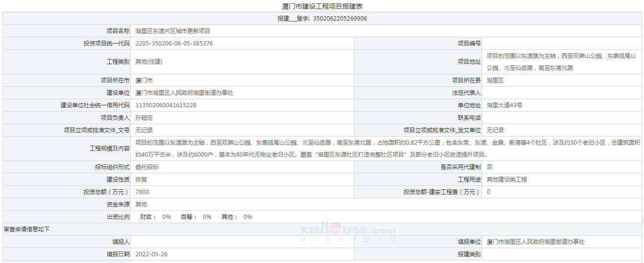Click the total investment value 7900
This screenshot has height=263, width=644.
[x=142, y=192]
